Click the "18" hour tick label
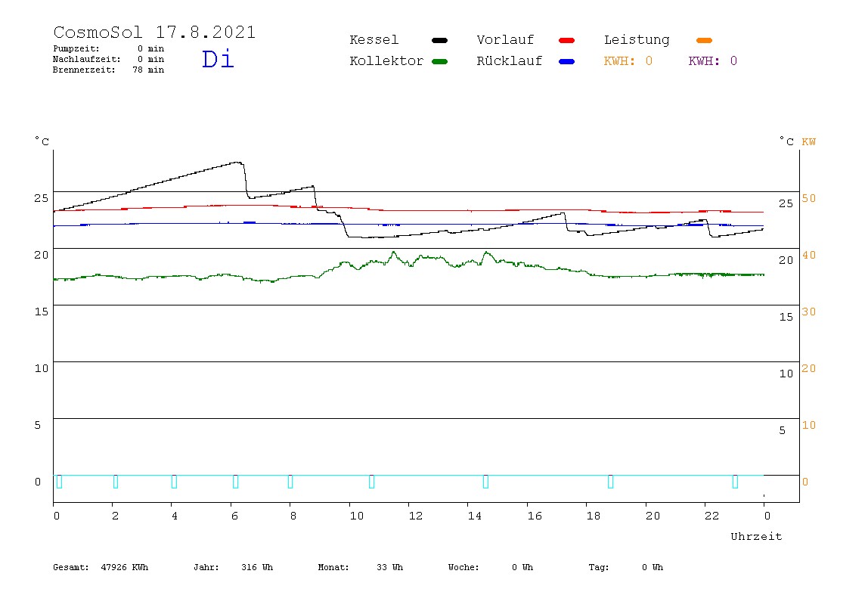 pos(594,516)
